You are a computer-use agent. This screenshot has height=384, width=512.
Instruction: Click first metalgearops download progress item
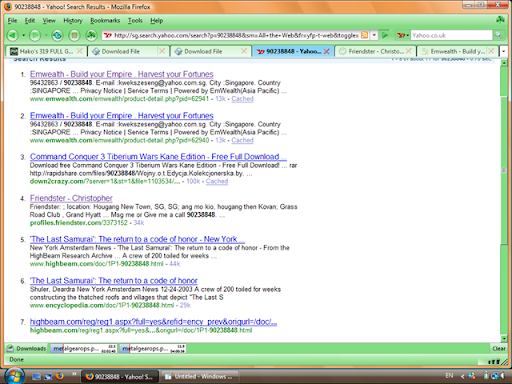point(84,349)
